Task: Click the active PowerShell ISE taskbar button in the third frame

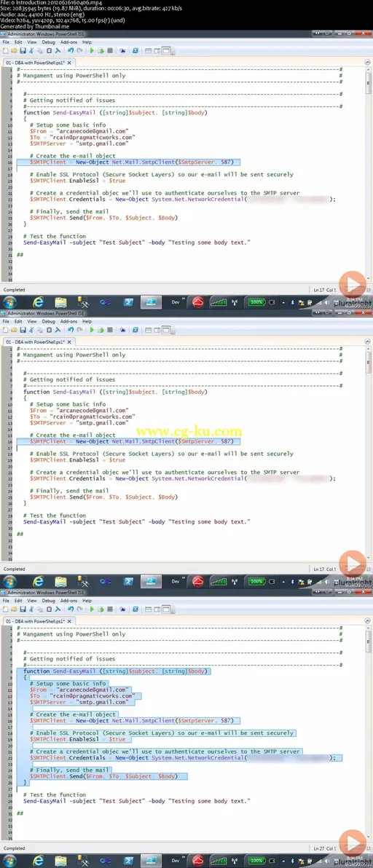Action: (x=151, y=860)
